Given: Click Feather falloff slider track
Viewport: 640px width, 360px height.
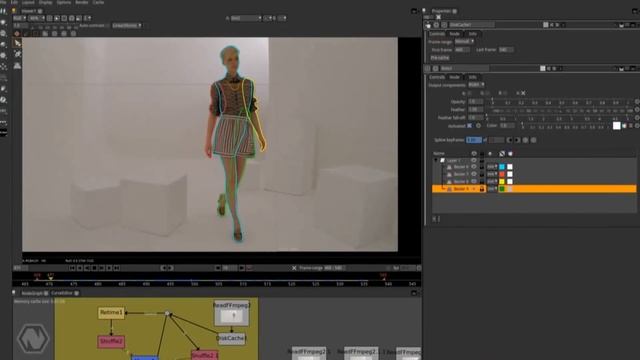Looking at the screenshot, I should [560, 118].
